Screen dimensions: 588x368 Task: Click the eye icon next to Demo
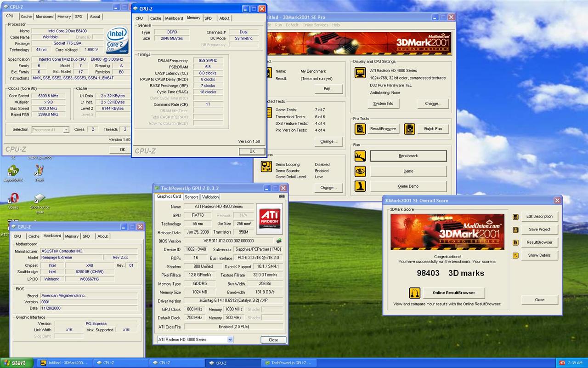point(360,171)
